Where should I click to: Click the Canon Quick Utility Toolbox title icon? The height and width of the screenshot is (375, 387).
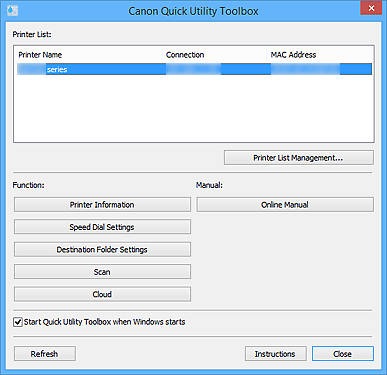click(x=12, y=11)
